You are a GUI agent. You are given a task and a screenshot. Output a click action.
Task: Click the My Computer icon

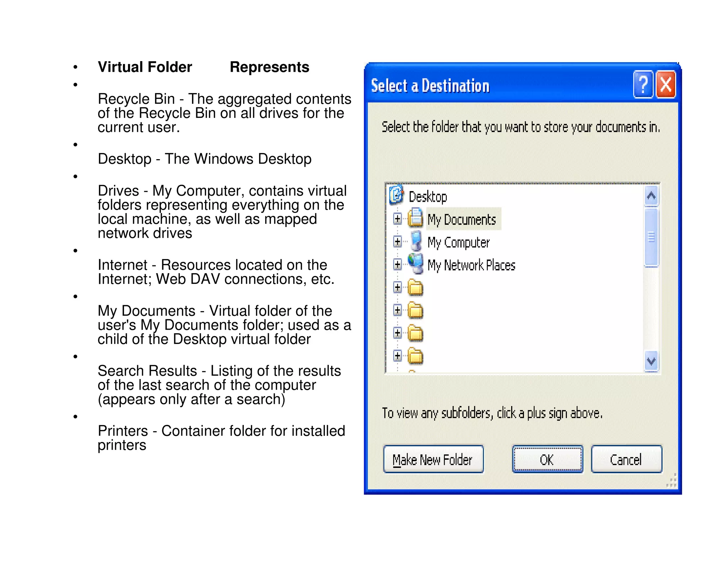416,241
